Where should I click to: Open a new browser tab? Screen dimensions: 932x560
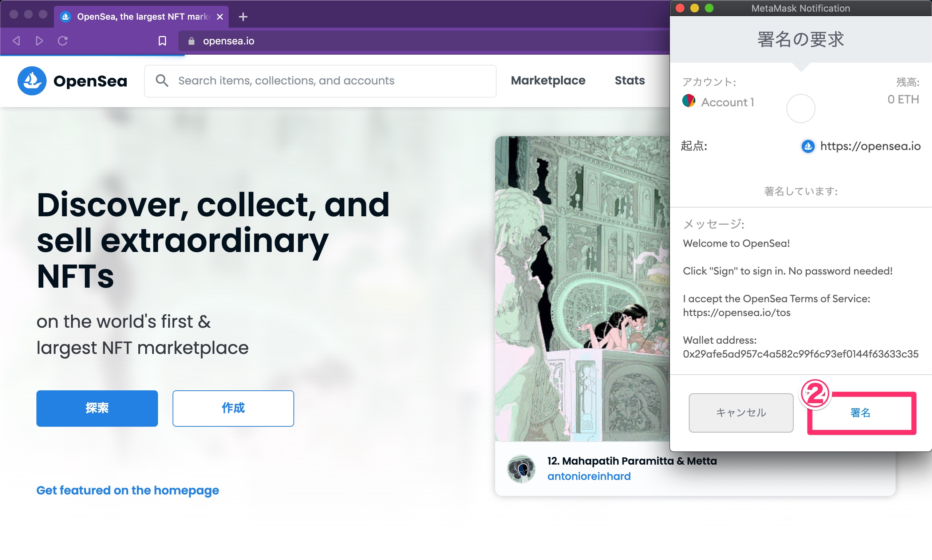click(x=243, y=17)
